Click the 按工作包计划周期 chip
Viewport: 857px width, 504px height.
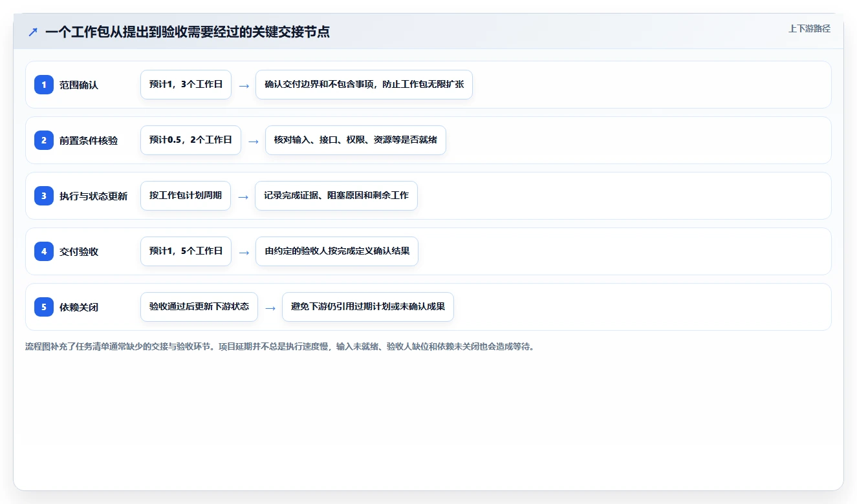(x=186, y=196)
